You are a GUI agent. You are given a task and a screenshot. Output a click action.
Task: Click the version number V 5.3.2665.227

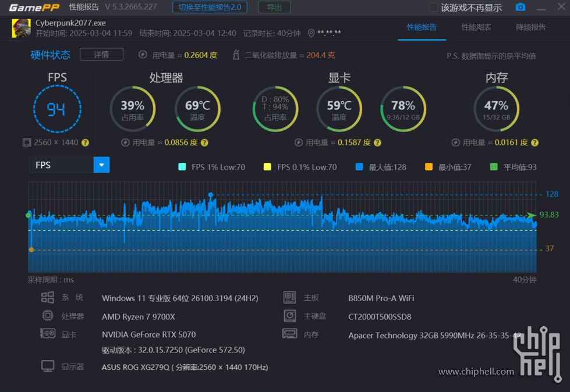tap(131, 7)
